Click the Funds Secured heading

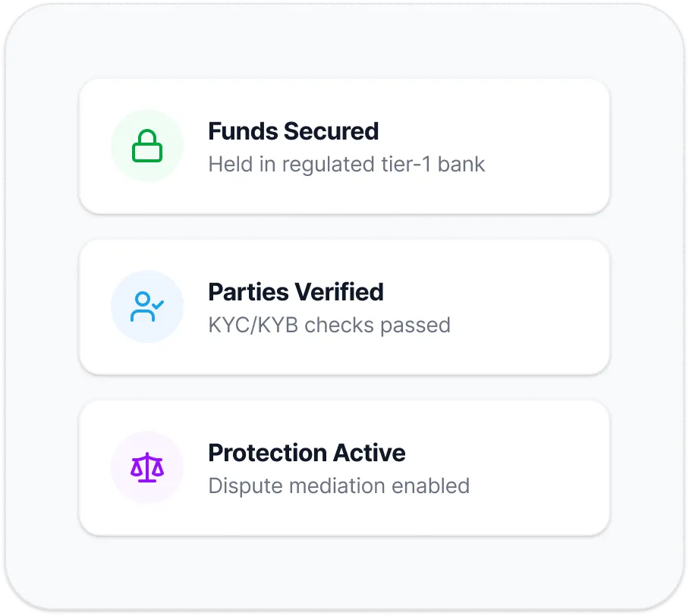point(294,130)
